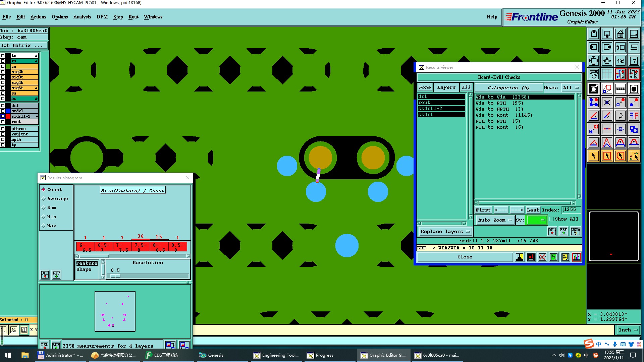Open the Inch units dropdown
The height and width of the screenshot is (362, 644).
(628, 330)
